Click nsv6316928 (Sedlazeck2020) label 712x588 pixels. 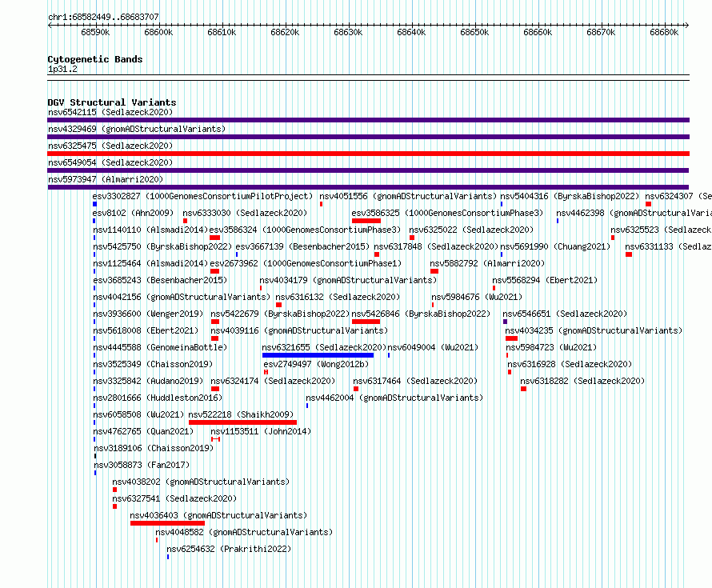[570, 364]
